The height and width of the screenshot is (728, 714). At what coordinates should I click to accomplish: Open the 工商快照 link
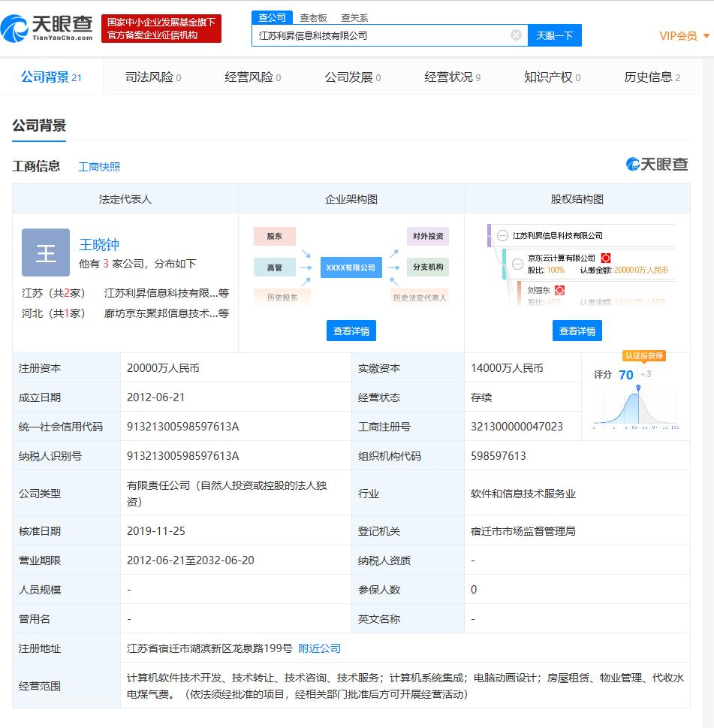(99, 167)
